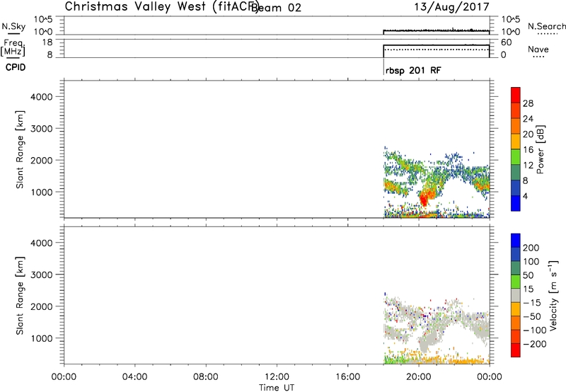The height and width of the screenshot is (392, 566).
Task: Click Slant Range label of power panel
Action: pyautogui.click(x=20, y=149)
